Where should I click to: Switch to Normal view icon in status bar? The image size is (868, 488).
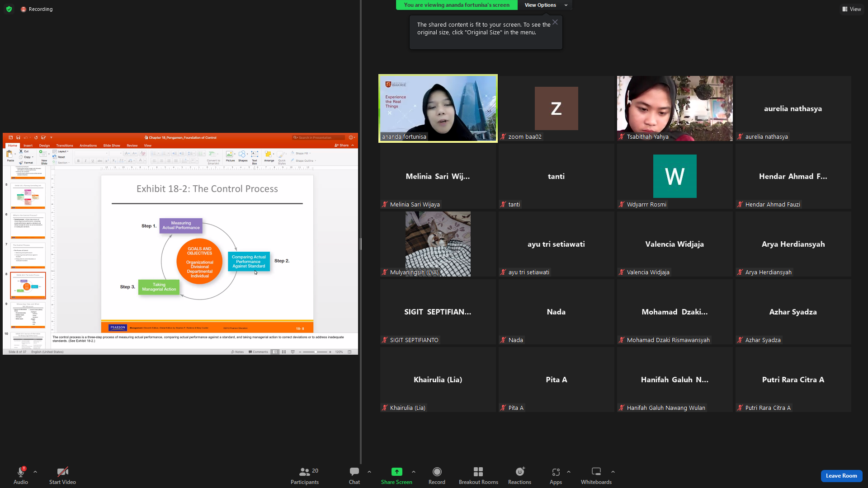pos(275,352)
